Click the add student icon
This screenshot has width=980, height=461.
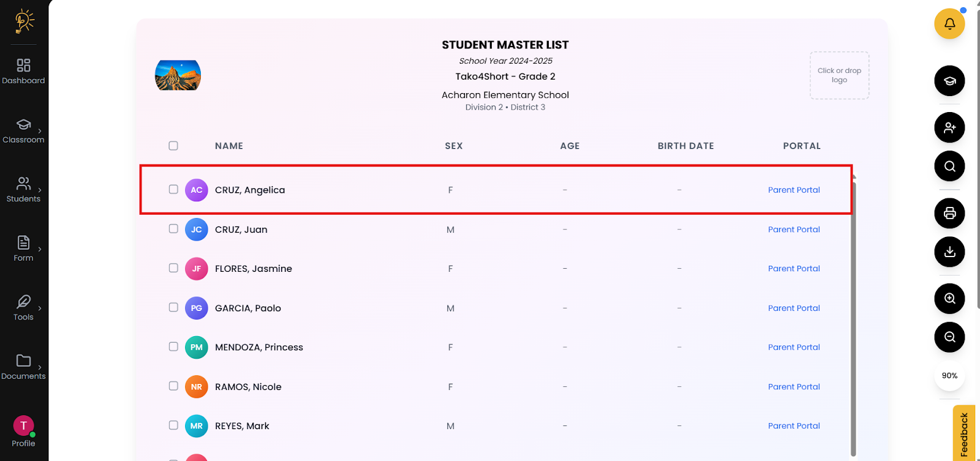[949, 127]
